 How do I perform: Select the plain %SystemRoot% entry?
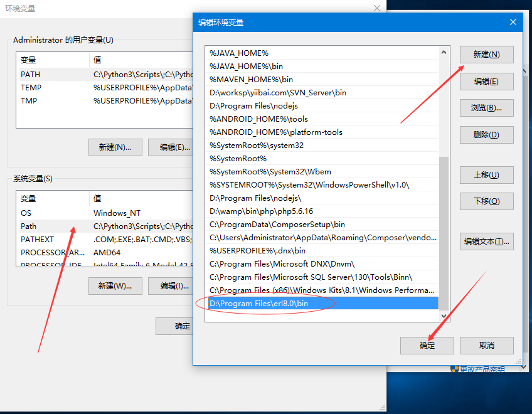(322, 159)
